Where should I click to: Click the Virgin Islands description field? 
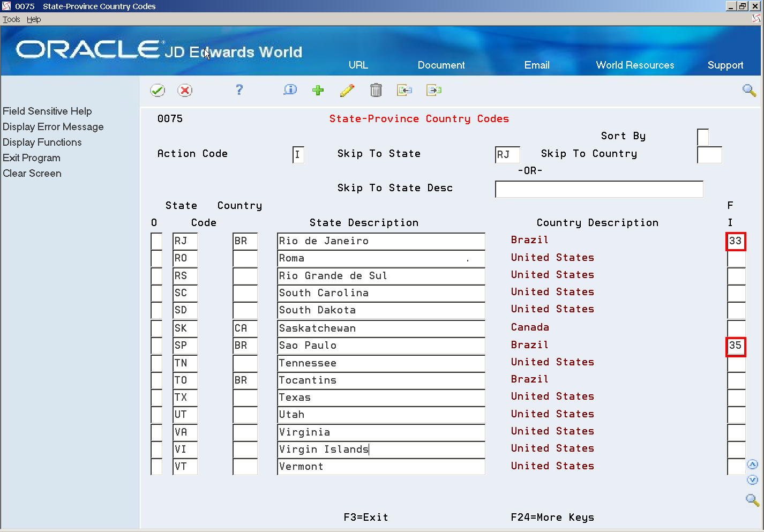pyautogui.click(x=381, y=449)
